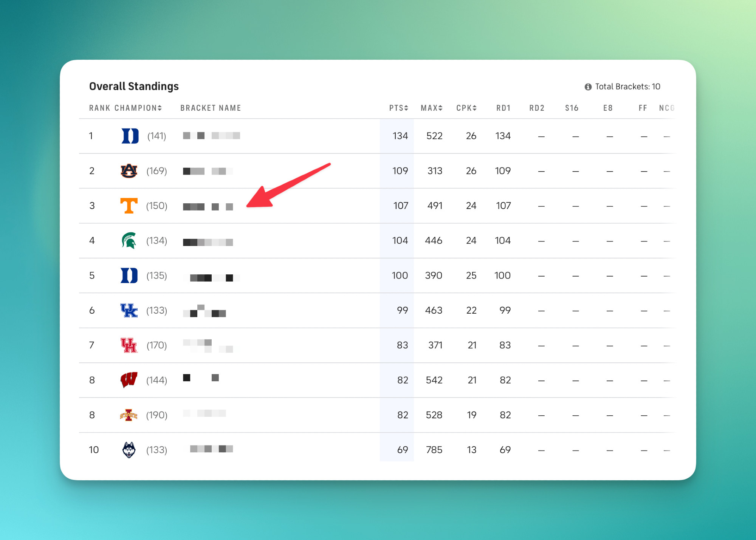Sort standings by CPK column
756x540 pixels.
[x=466, y=108]
